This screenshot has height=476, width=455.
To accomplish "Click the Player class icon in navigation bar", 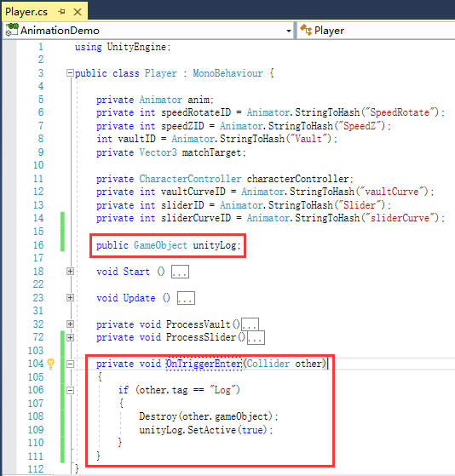I will tap(306, 30).
